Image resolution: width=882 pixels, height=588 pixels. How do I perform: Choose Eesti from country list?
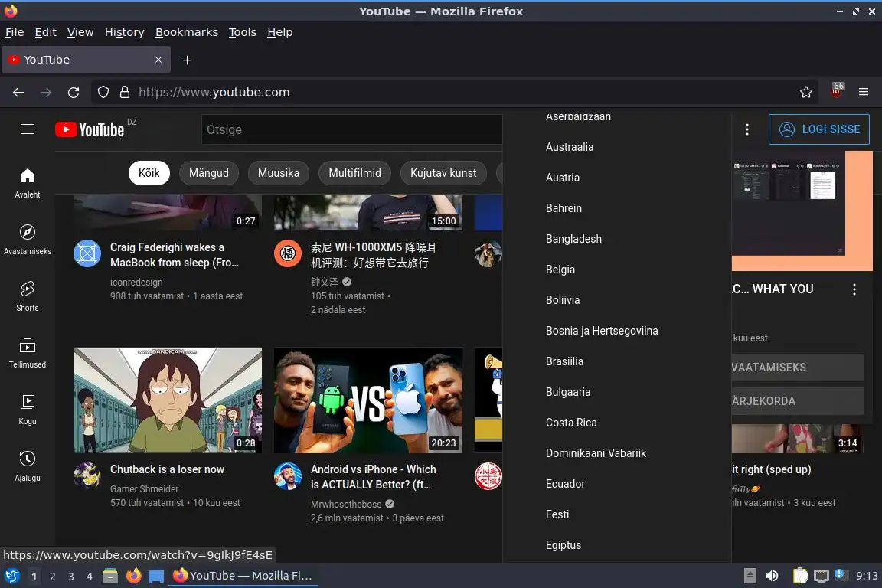tap(617, 514)
